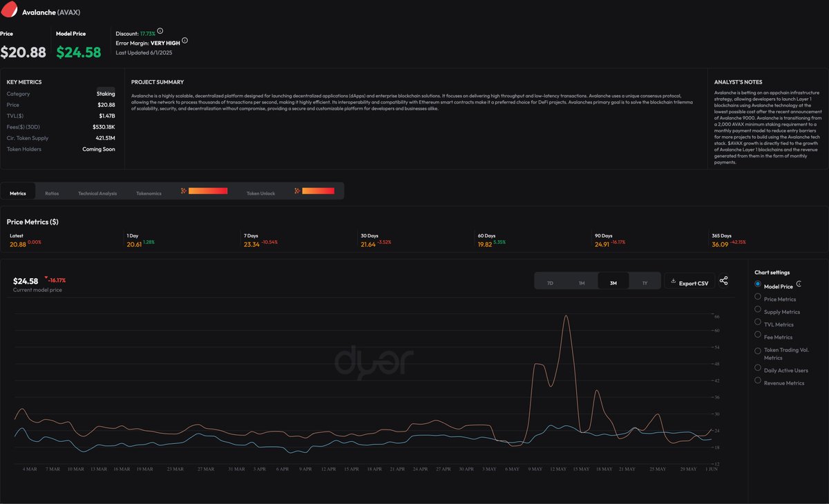Image resolution: width=829 pixels, height=504 pixels.
Task: Switch chart range to 1Y
Action: click(x=645, y=283)
